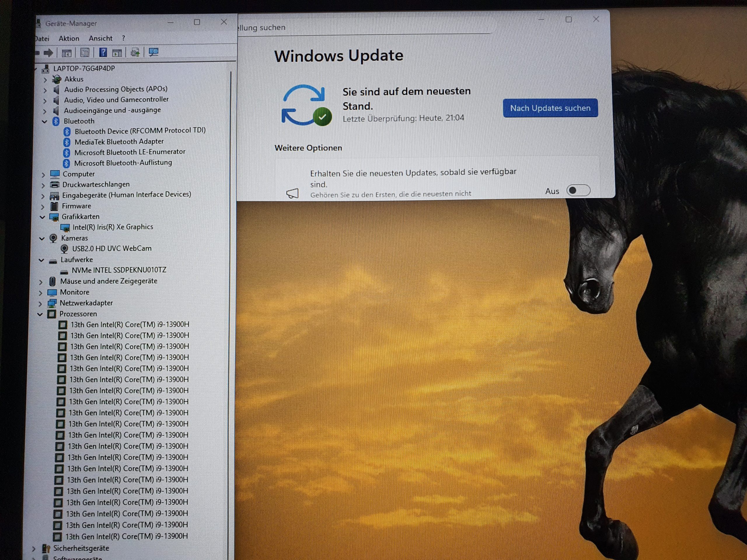Click the blue help question mark icon
Screen dimensions: 747x560
click(x=103, y=52)
